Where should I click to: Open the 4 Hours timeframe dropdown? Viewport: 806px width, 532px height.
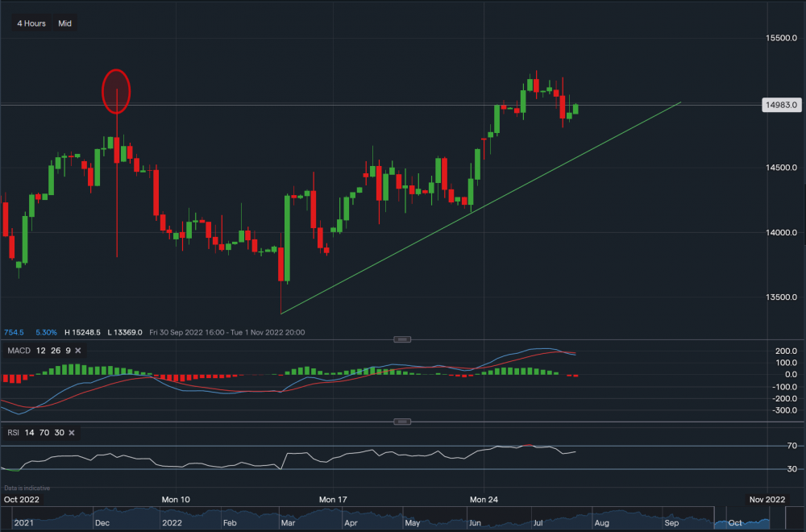click(x=32, y=23)
